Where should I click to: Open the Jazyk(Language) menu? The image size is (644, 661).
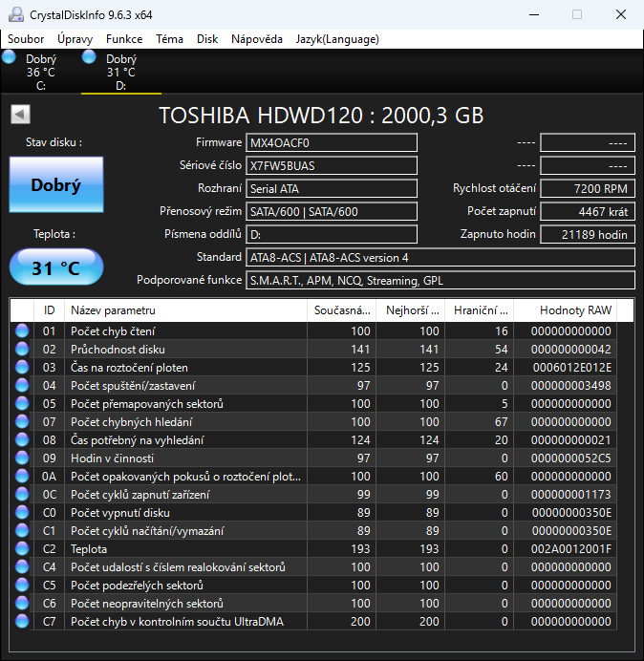click(337, 39)
